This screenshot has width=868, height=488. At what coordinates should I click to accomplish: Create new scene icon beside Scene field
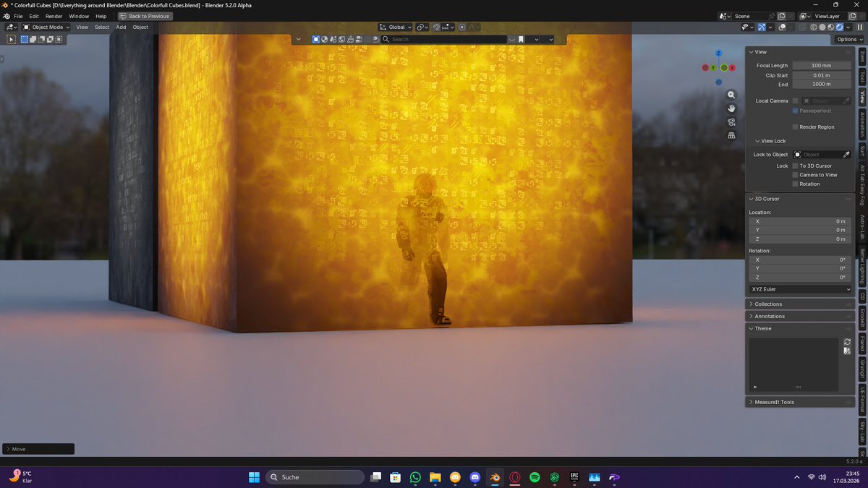click(781, 16)
